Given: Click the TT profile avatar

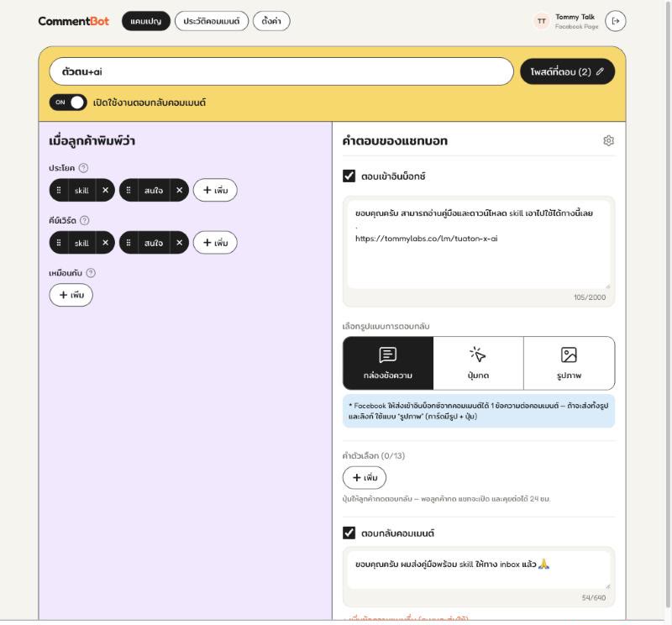Looking at the screenshot, I should click(x=542, y=21).
